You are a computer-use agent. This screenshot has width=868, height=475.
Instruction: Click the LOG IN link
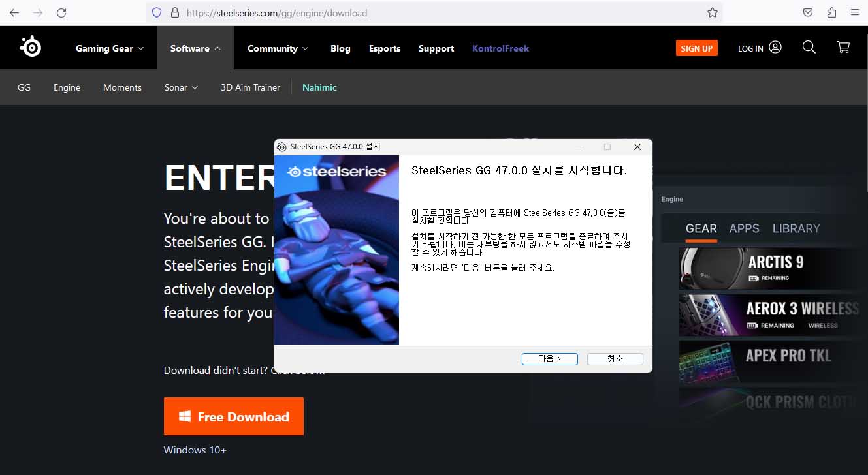[750, 48]
